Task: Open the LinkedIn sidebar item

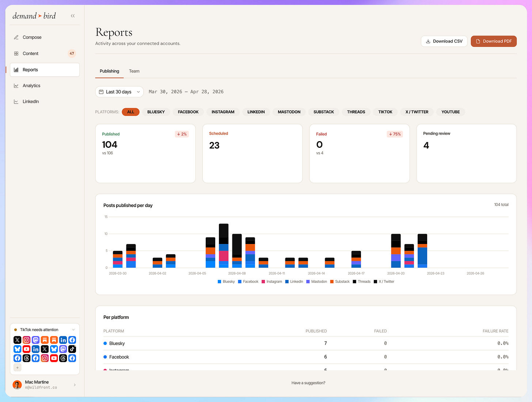Action: coord(45,102)
